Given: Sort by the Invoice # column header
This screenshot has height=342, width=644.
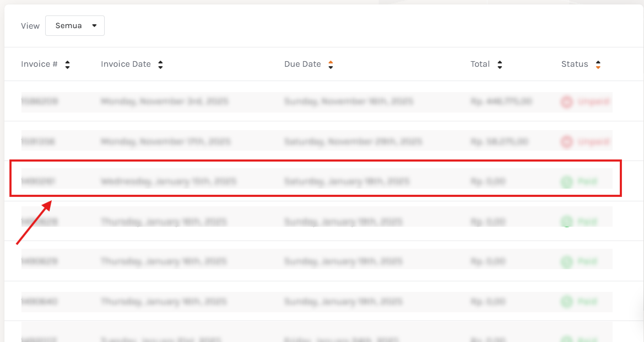Looking at the screenshot, I should 39,64.
